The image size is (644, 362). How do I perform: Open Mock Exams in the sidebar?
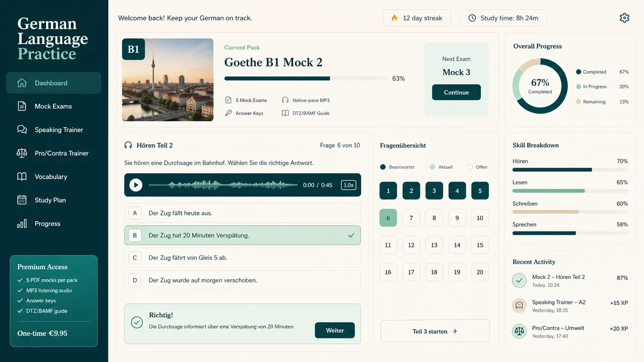54,106
